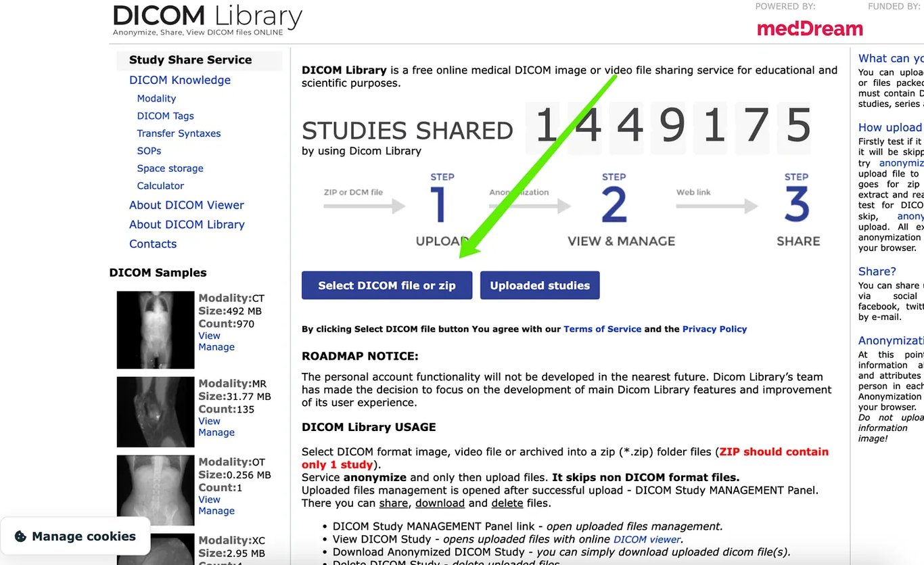Screen dimensions: 924x565
Task: Click the underlined delete link
Action: click(507, 503)
